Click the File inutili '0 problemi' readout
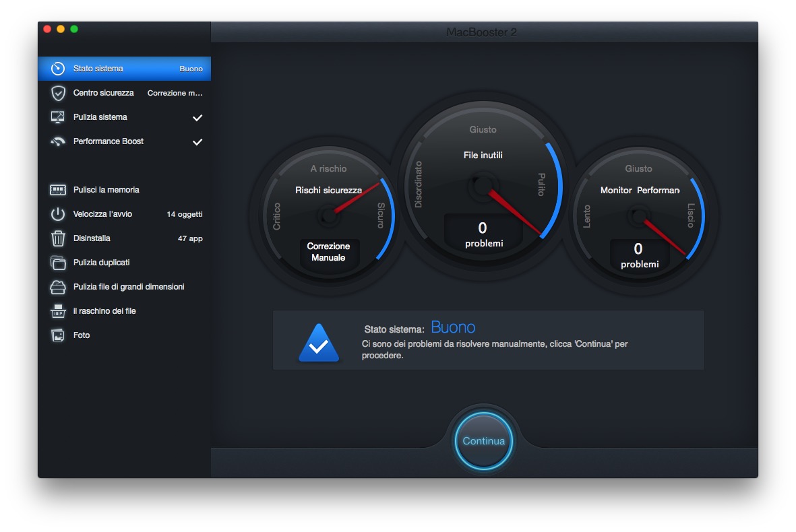The image size is (796, 532). click(x=483, y=235)
